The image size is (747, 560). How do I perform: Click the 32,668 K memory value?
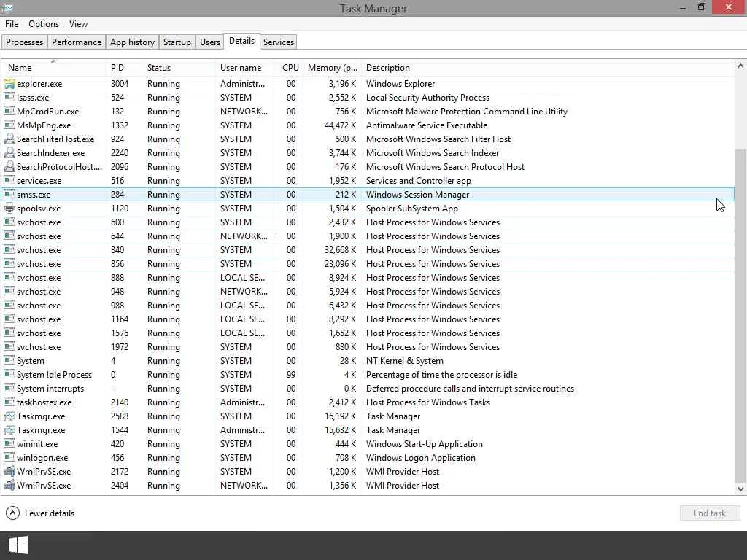click(x=340, y=249)
